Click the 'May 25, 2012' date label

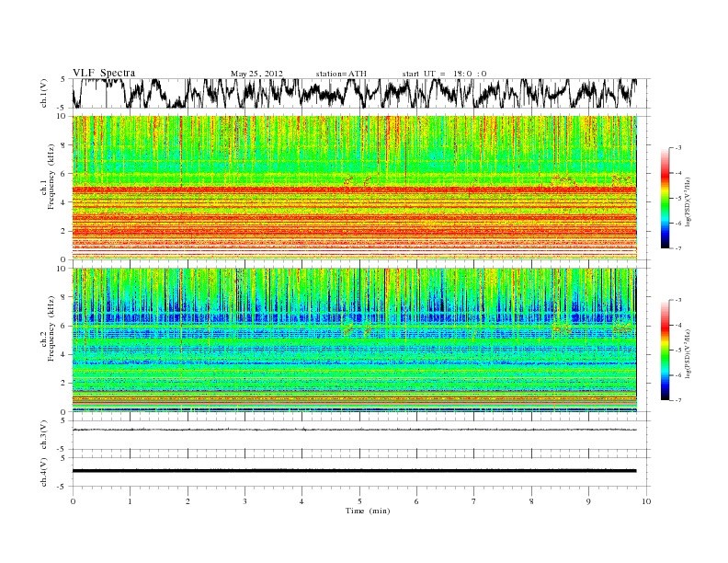[x=256, y=74]
